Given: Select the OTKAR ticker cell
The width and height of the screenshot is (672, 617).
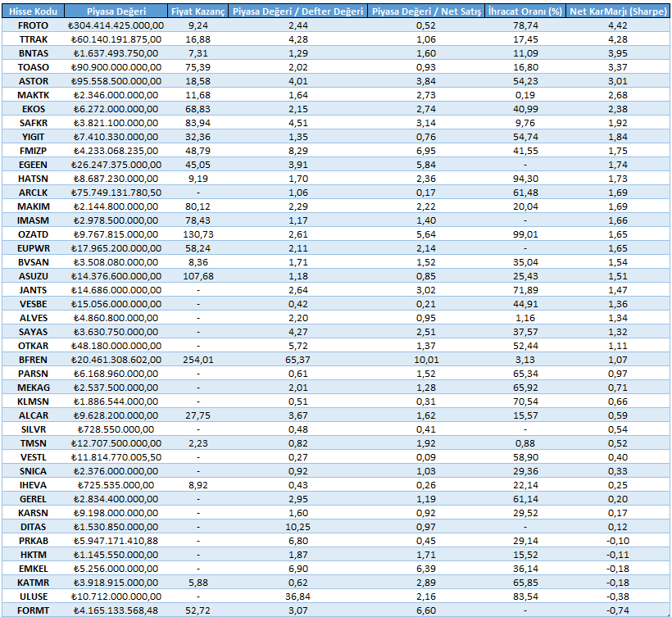Looking at the screenshot, I should (33, 346).
